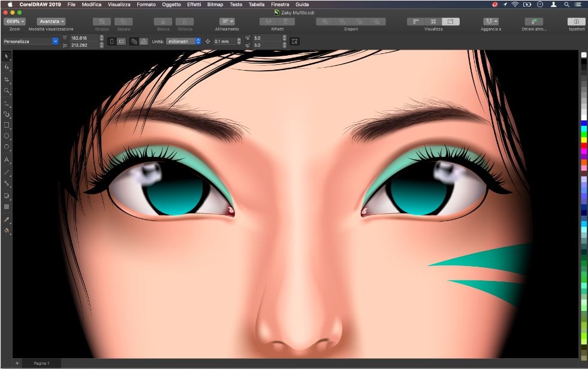Open the Bitmap menu

pos(215,4)
